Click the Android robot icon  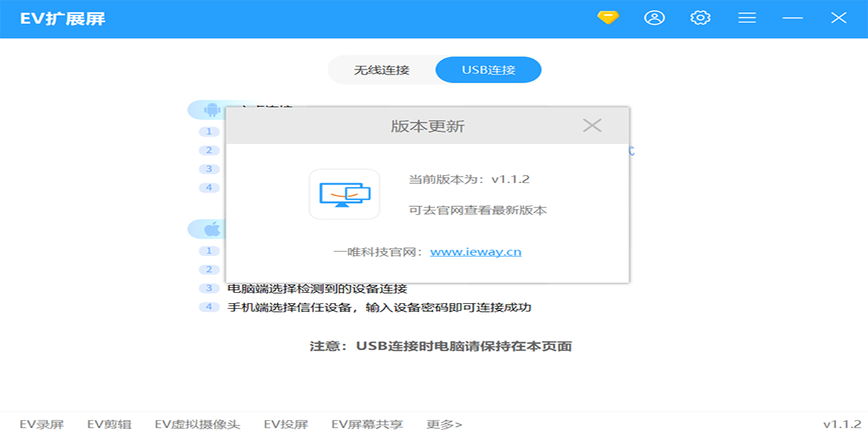[x=212, y=110]
